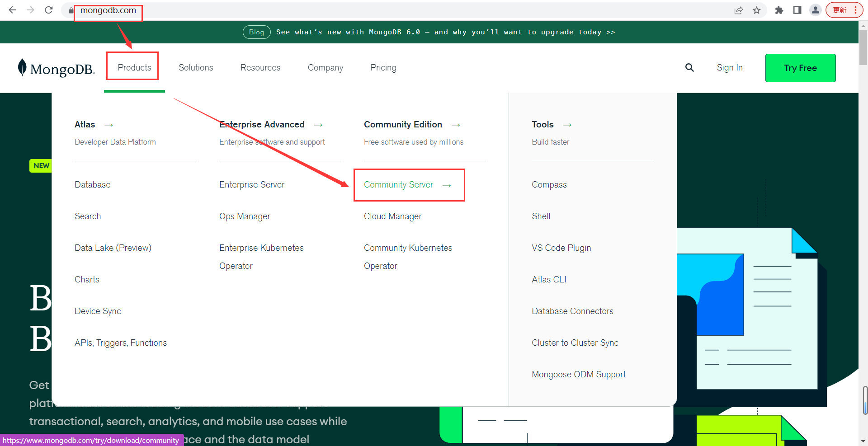Image resolution: width=868 pixels, height=446 pixels.
Task: Click the browser forward arrow
Action: click(x=30, y=10)
